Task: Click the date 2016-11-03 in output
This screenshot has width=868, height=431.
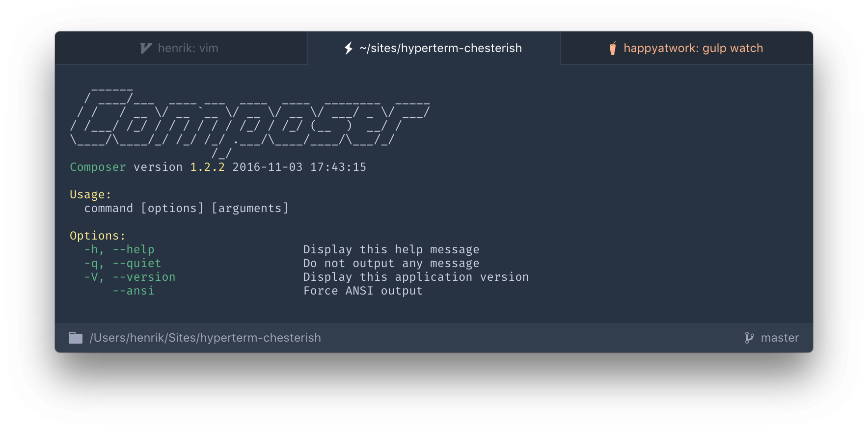Action: pyautogui.click(x=268, y=167)
